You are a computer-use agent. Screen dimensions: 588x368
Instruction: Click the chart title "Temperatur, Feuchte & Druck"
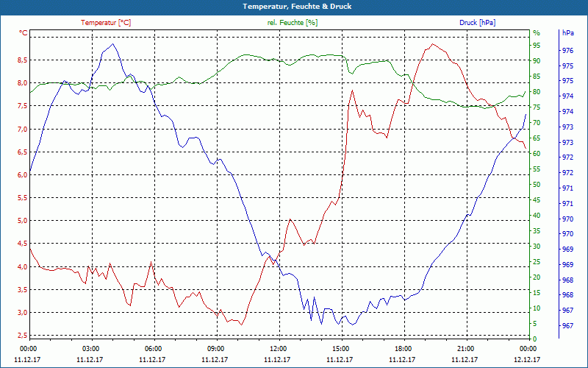coord(297,7)
